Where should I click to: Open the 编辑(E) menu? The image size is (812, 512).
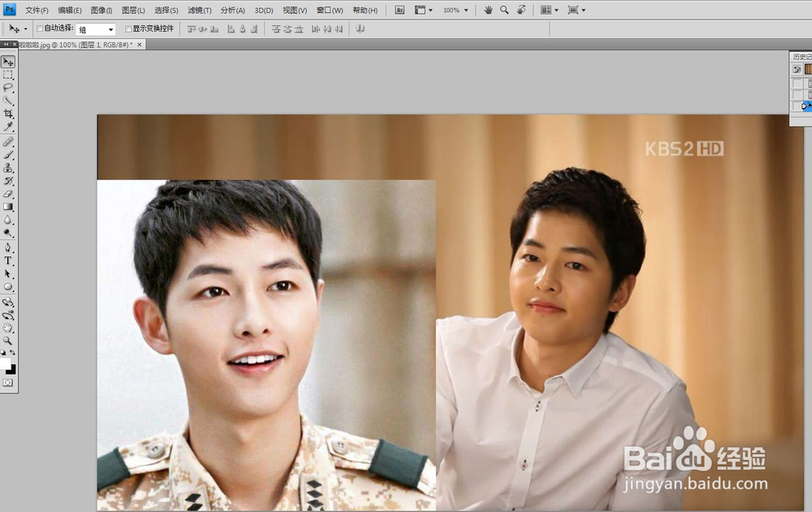coord(69,10)
